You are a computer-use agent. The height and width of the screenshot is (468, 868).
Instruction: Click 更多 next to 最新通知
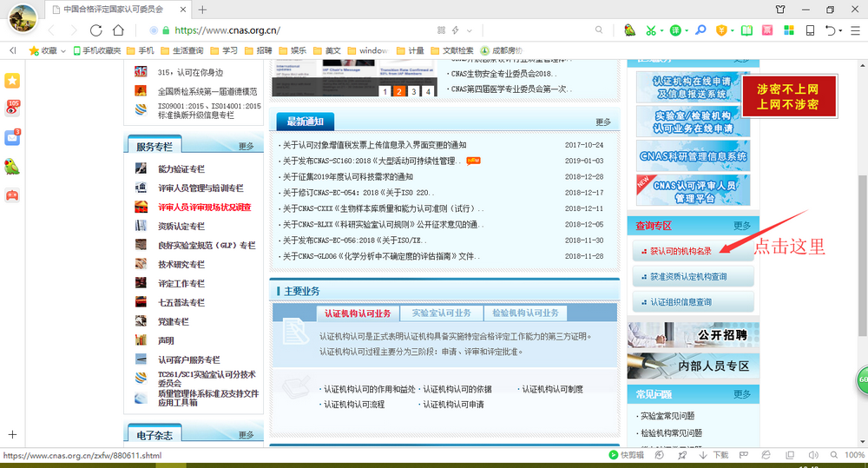[x=603, y=122]
